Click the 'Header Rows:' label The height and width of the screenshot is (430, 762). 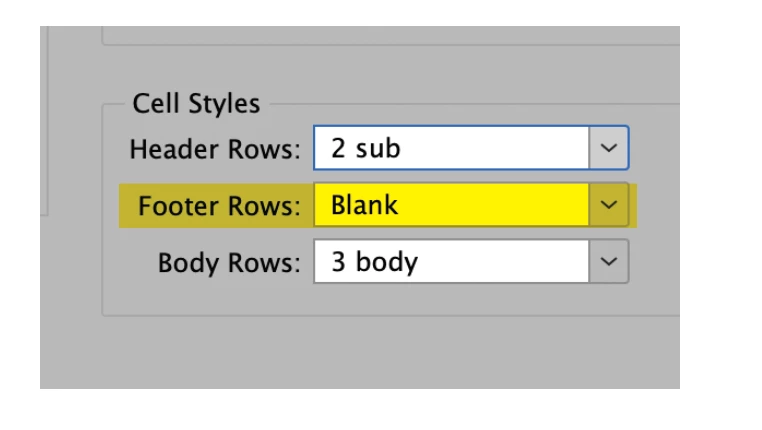pos(215,151)
